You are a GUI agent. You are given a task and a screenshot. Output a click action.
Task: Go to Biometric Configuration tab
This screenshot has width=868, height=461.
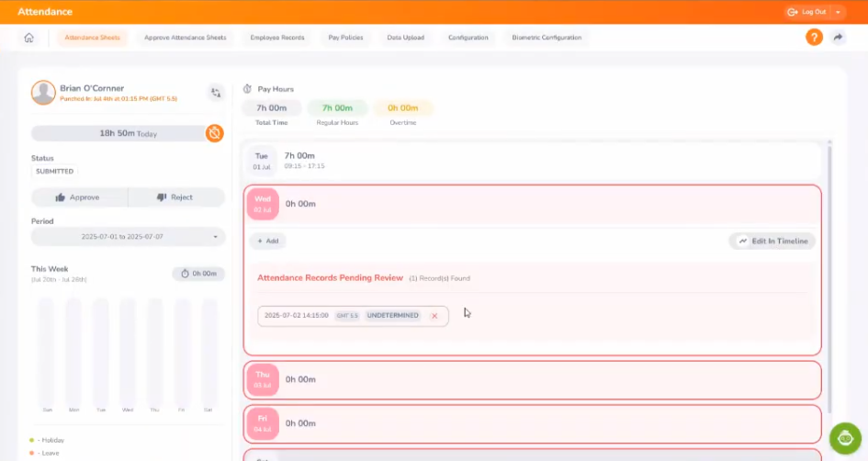point(547,38)
